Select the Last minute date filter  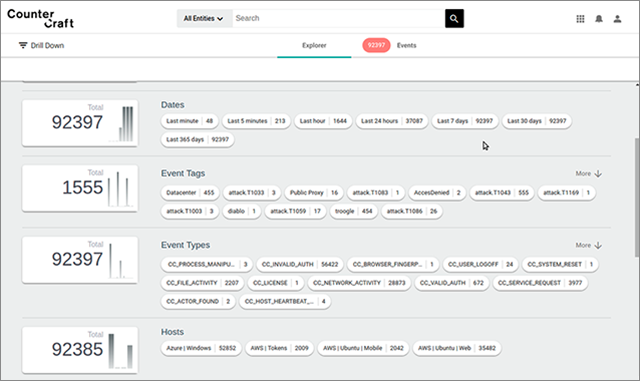[189, 121]
